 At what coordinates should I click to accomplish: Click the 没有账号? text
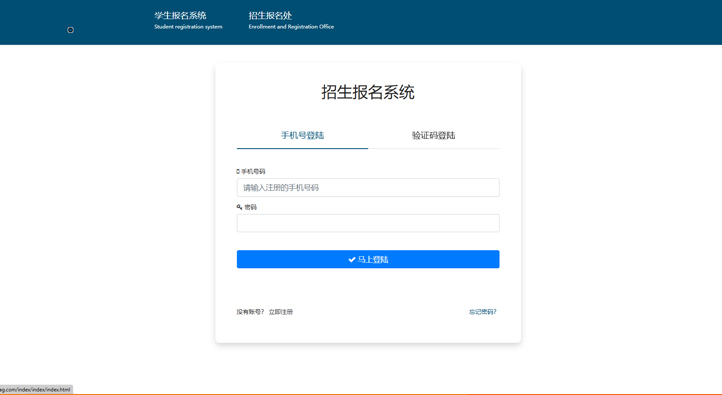pos(250,312)
